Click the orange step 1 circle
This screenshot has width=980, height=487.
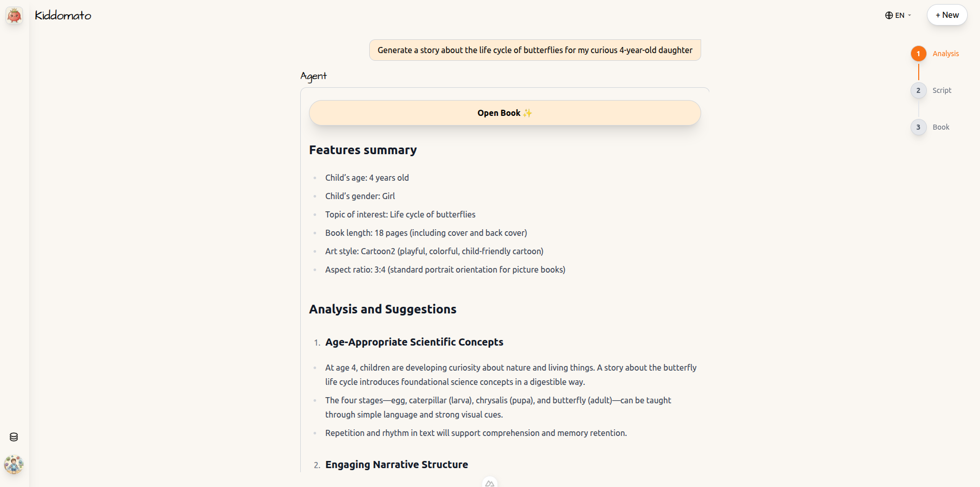(x=918, y=53)
